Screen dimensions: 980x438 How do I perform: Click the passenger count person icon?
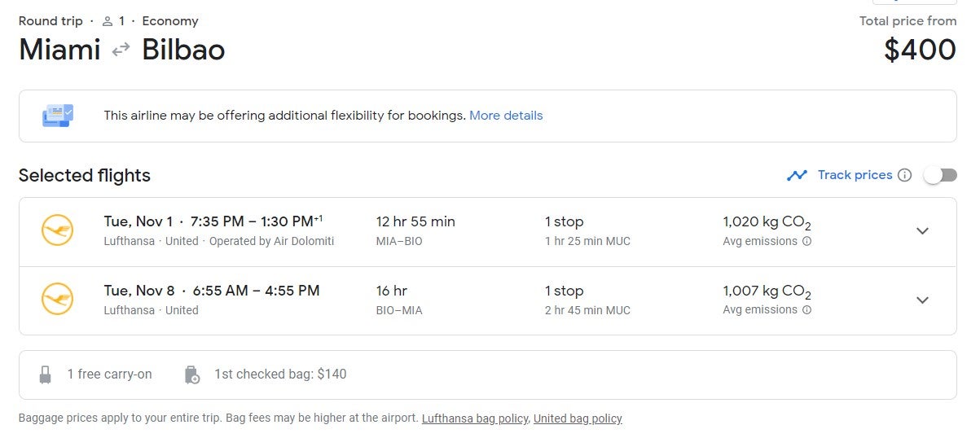[107, 21]
